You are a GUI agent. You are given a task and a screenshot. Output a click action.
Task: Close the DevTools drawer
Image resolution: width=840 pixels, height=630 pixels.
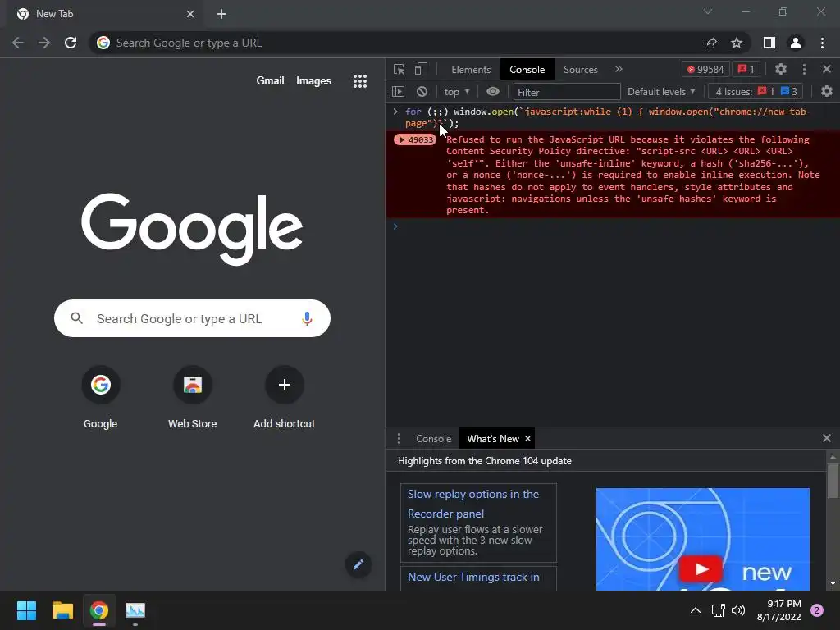click(827, 438)
